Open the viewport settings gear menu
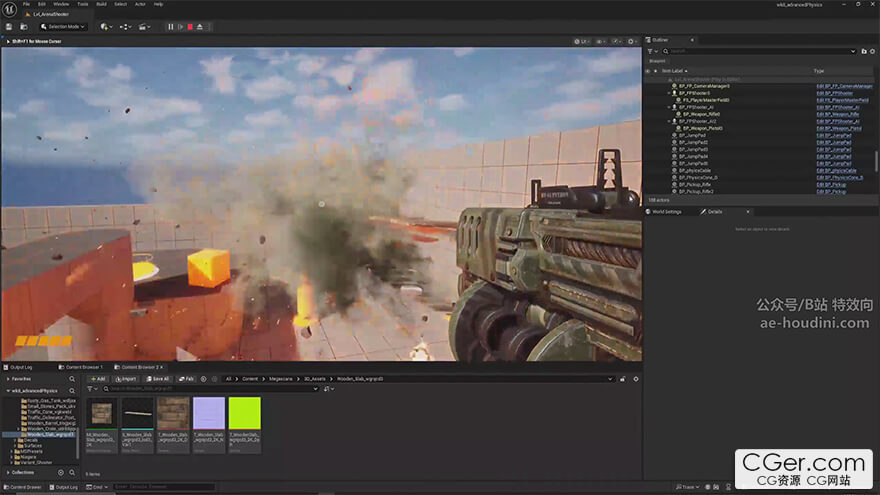This screenshot has width=880, height=495. pyautogui.click(x=631, y=42)
